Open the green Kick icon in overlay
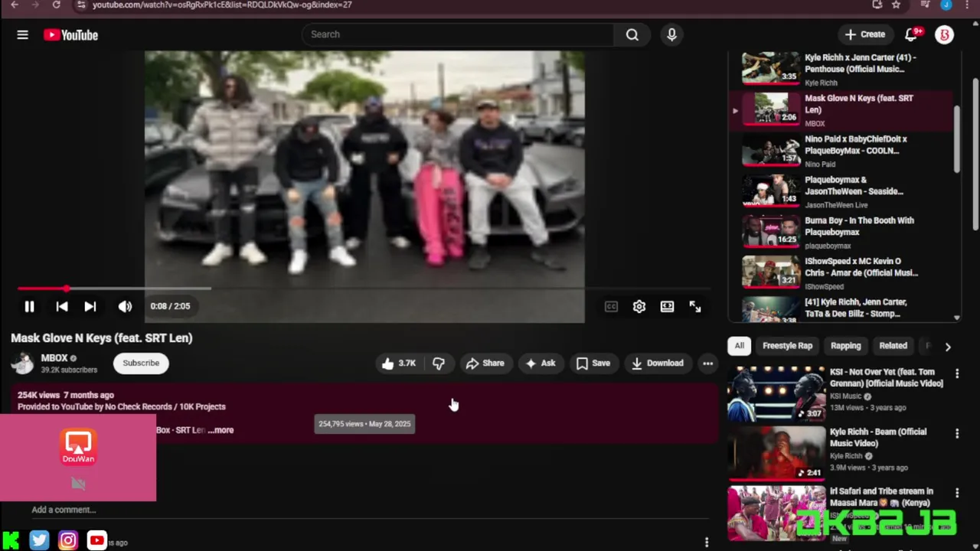The width and height of the screenshot is (980, 551). click(x=11, y=540)
